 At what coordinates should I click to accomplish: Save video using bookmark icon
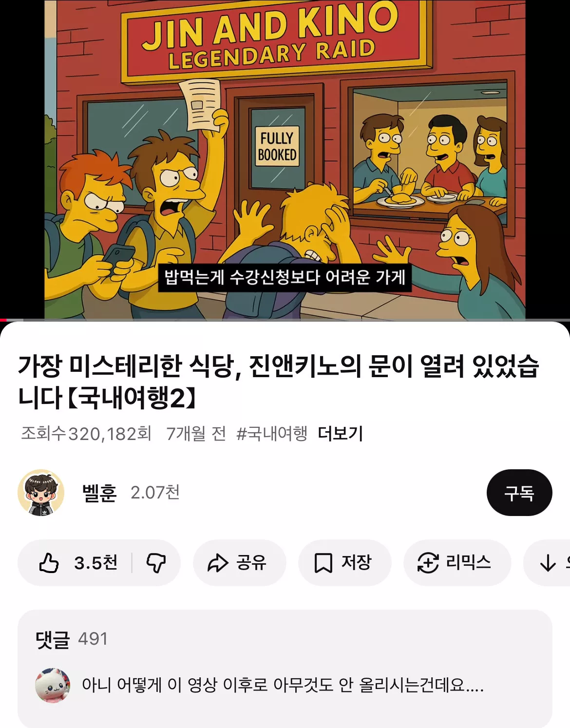click(x=323, y=563)
